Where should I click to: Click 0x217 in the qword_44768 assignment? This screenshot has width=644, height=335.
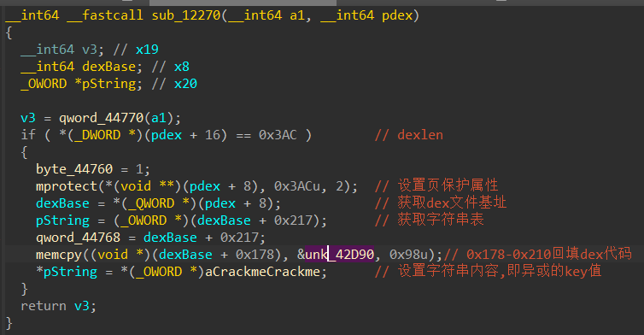(x=239, y=238)
